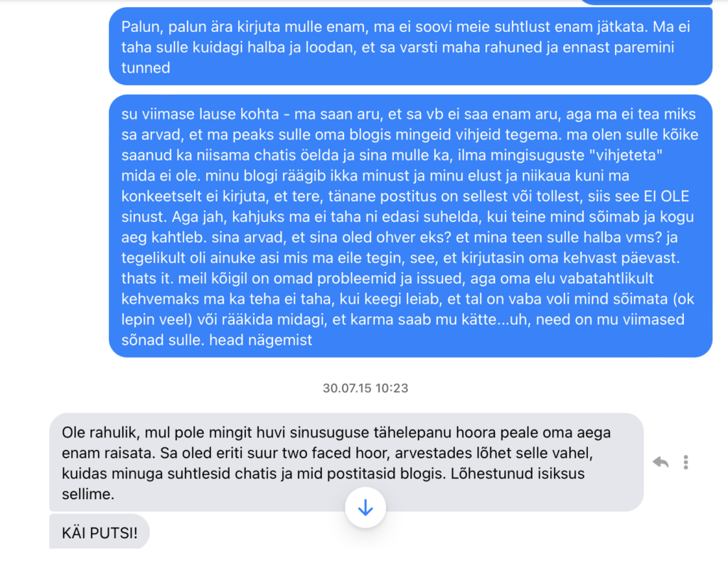Viewport: 728px width, 566px height.
Task: Click the partial blue bubble at the top edge
Action: [646, 2]
